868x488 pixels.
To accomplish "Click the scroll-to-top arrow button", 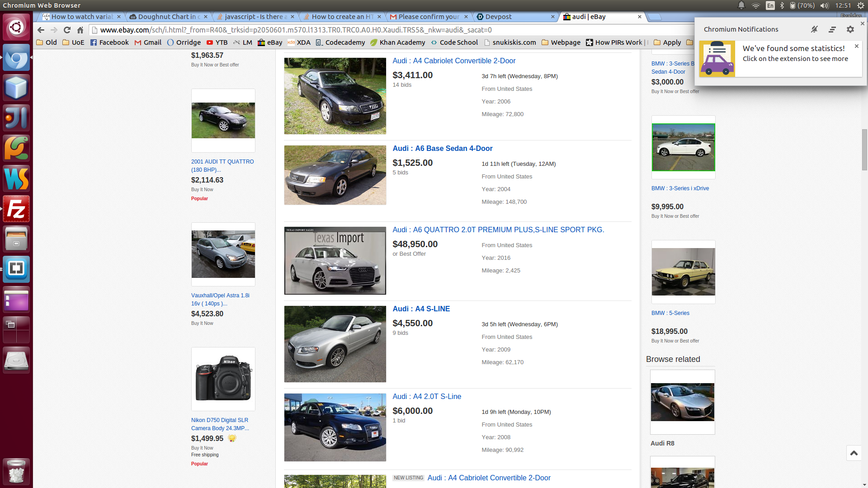I will [854, 453].
